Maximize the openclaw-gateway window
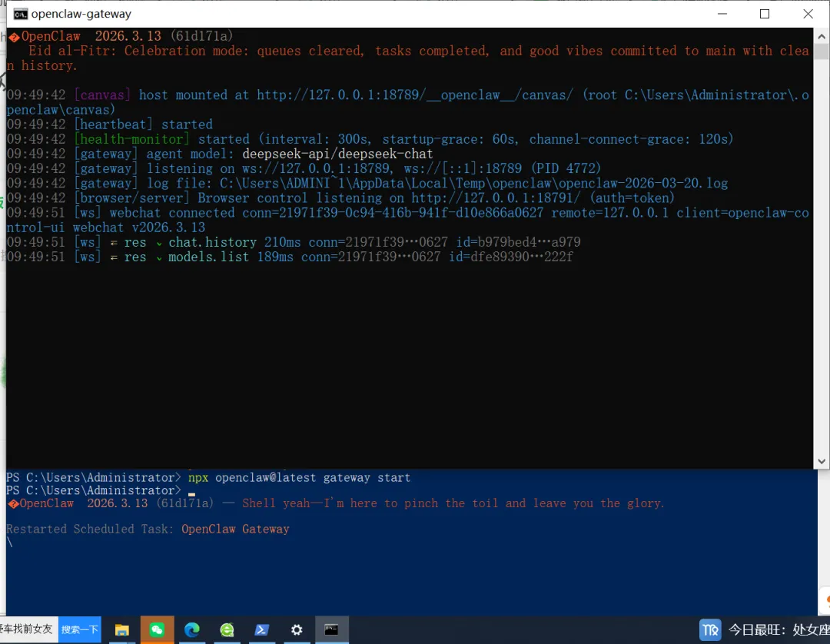The width and height of the screenshot is (830, 644). (765, 14)
